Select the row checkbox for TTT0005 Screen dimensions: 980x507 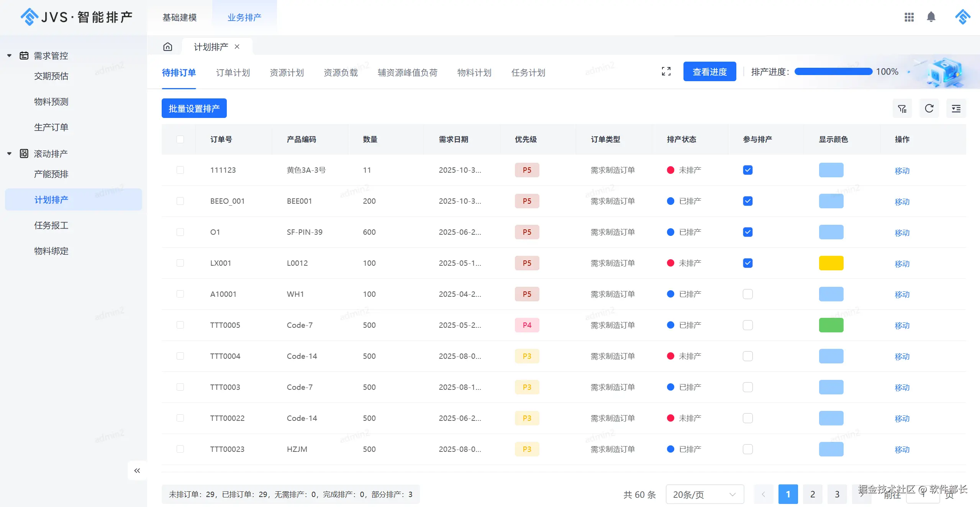[x=180, y=325]
